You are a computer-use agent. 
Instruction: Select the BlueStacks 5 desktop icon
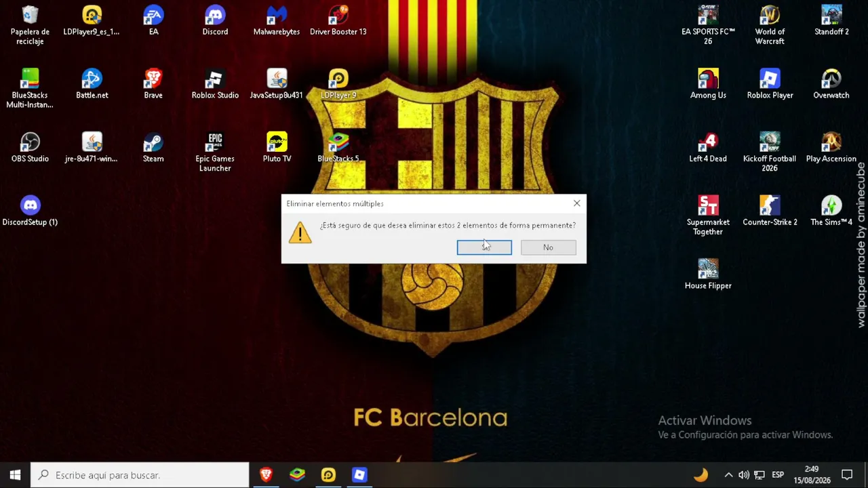pyautogui.click(x=338, y=148)
